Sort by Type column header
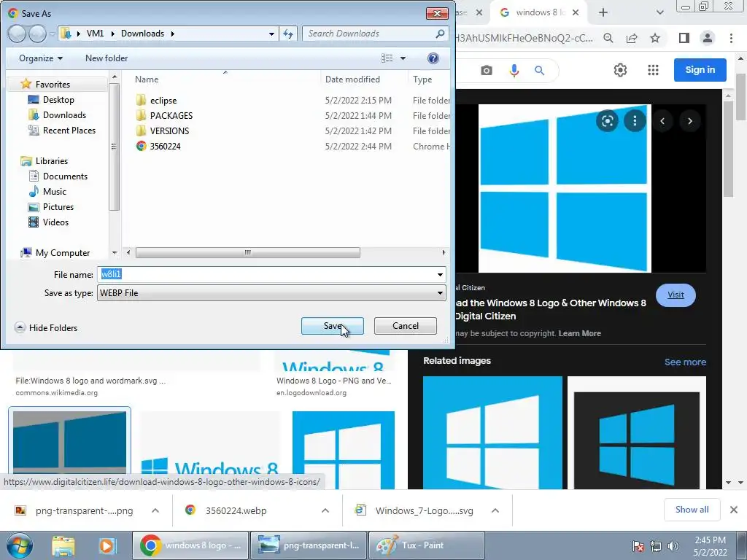The image size is (747, 560). coord(422,79)
